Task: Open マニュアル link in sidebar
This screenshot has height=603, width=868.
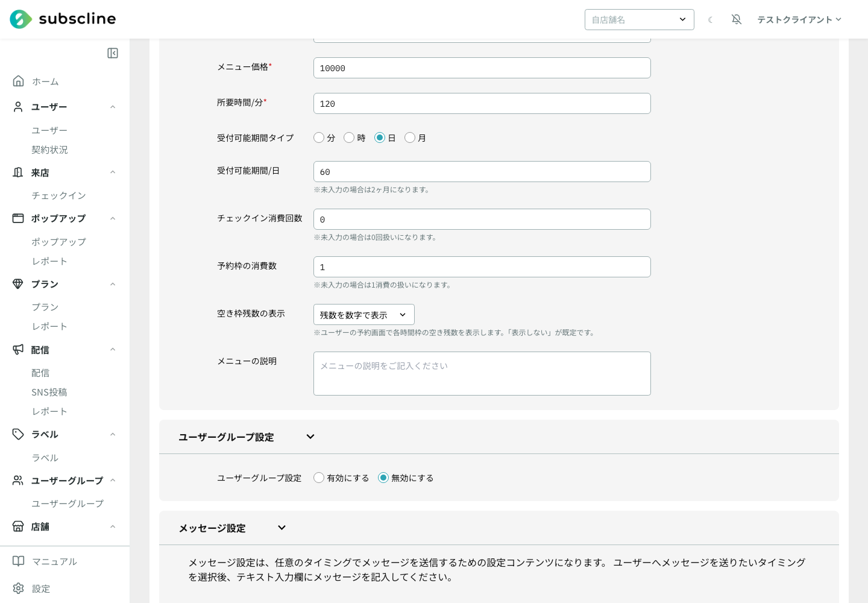Action: (54, 561)
